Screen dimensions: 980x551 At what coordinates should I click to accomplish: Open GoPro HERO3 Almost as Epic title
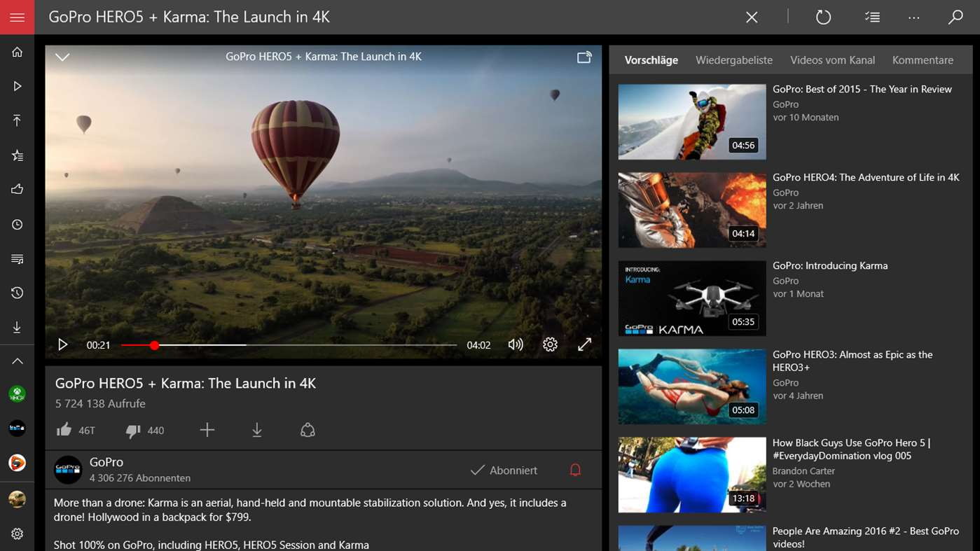853,361
